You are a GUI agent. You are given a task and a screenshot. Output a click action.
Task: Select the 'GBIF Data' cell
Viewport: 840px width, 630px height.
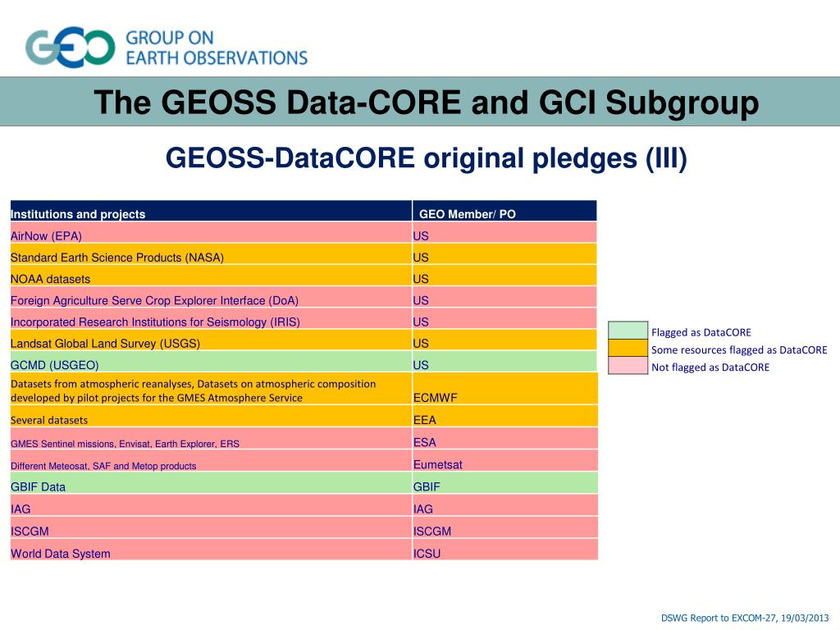click(x=211, y=483)
